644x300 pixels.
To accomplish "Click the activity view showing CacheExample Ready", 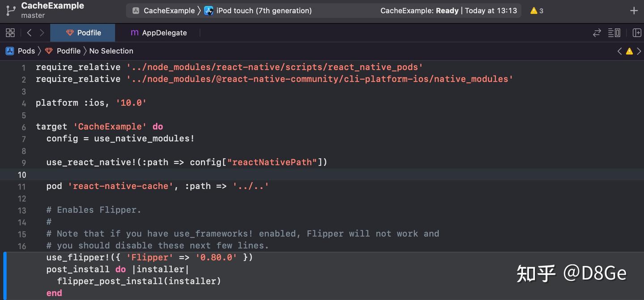I will click(447, 10).
